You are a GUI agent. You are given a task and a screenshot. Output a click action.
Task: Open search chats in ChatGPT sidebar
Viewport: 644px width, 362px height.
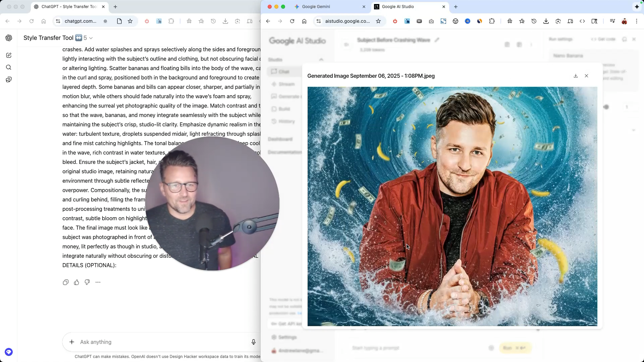(x=9, y=67)
